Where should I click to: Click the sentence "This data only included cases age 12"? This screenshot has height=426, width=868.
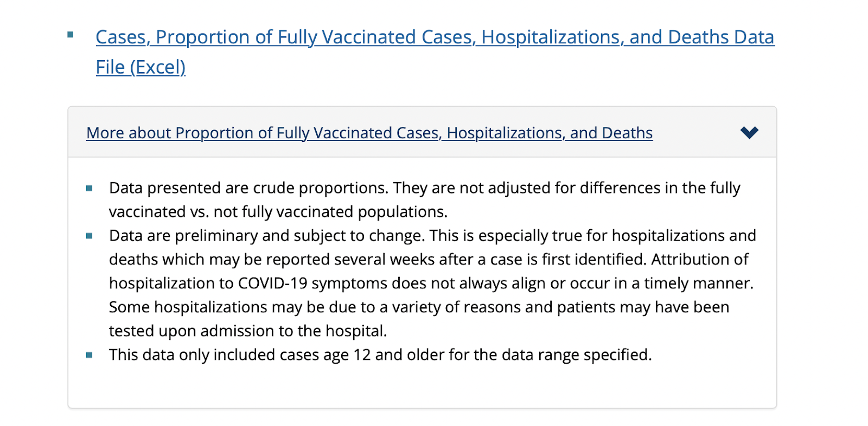[380, 355]
